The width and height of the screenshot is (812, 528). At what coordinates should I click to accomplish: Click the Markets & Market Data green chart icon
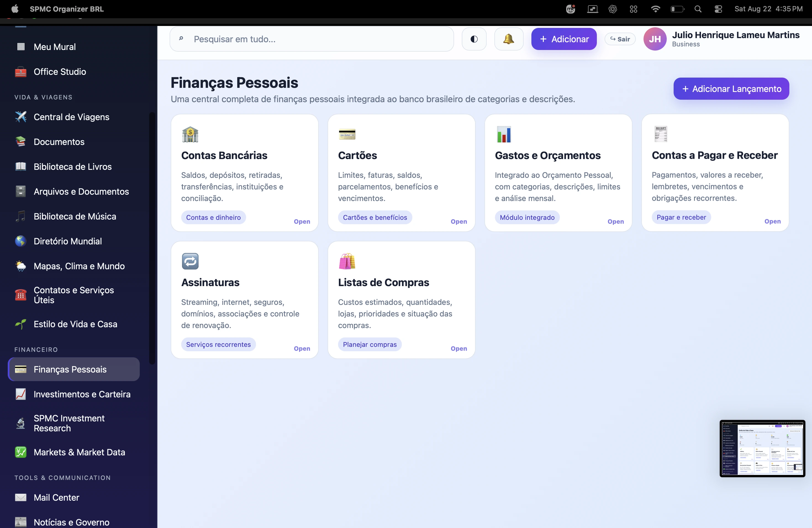(21, 452)
